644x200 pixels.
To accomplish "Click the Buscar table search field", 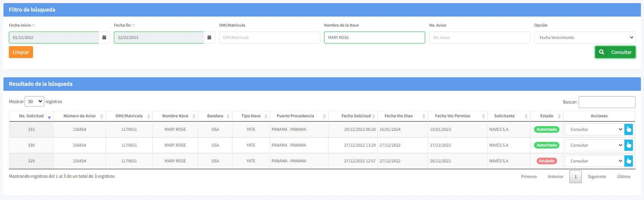I will (607, 102).
